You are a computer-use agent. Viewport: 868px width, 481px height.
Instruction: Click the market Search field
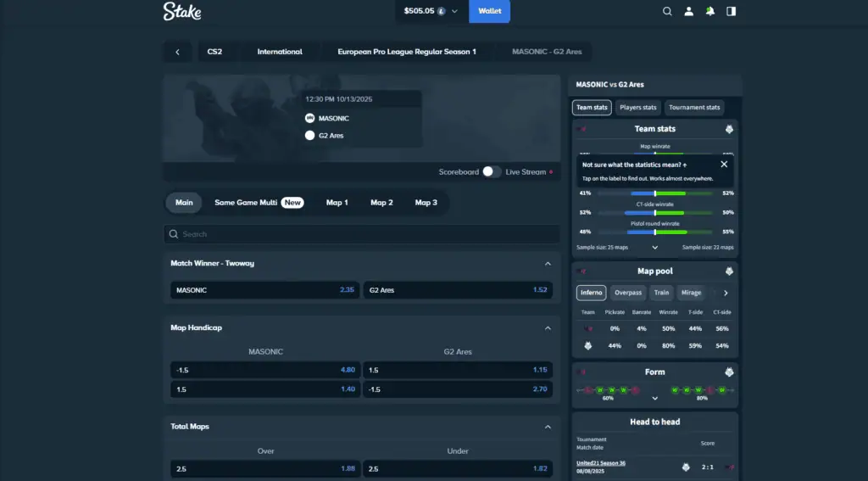(x=362, y=234)
